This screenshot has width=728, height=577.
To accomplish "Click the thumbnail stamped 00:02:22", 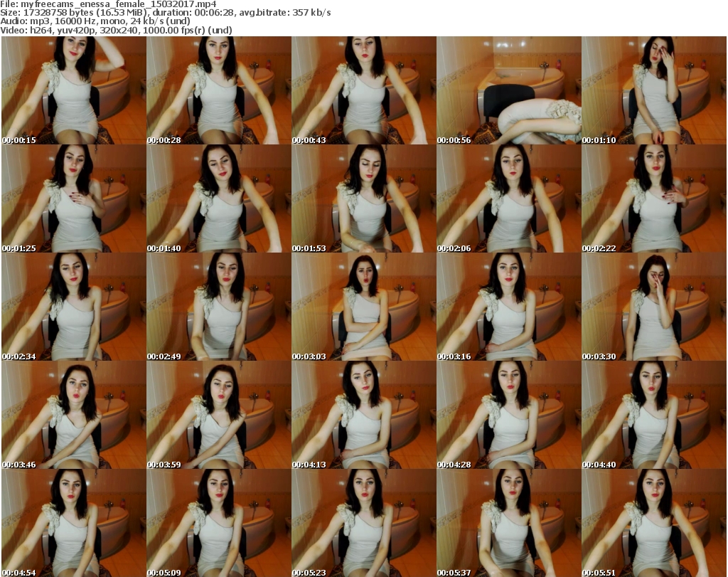I will coord(654,198).
